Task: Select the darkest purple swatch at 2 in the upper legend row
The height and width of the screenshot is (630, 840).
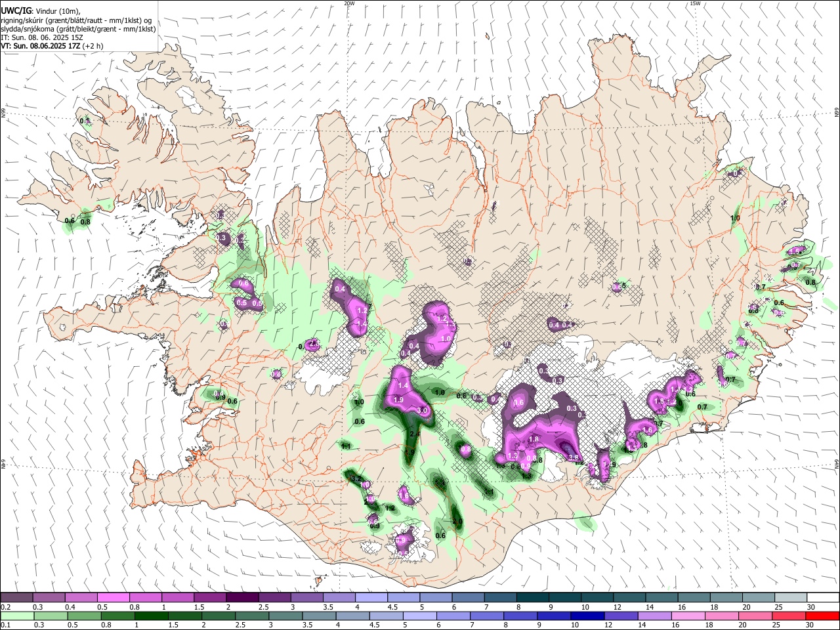Action: pyautogui.click(x=241, y=597)
